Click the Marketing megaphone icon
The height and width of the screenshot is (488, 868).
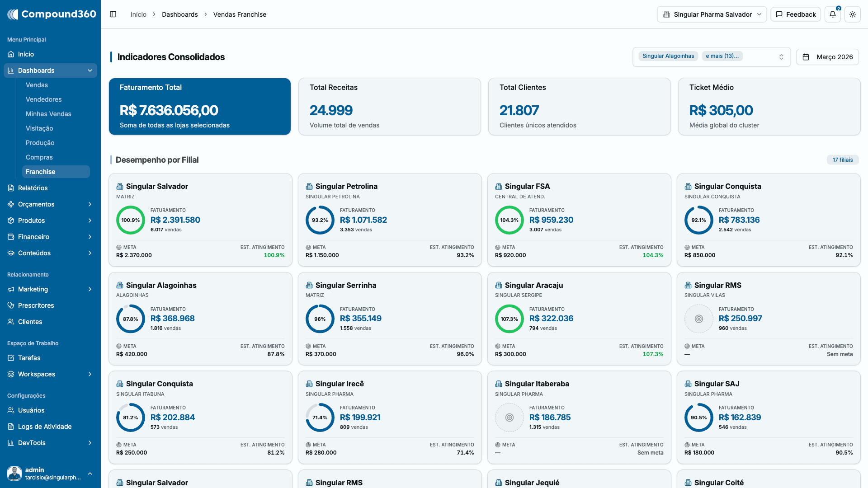point(11,289)
